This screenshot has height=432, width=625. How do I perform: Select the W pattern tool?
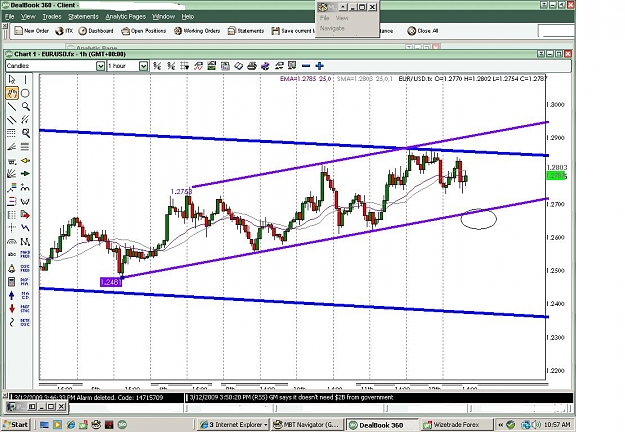(x=25, y=201)
